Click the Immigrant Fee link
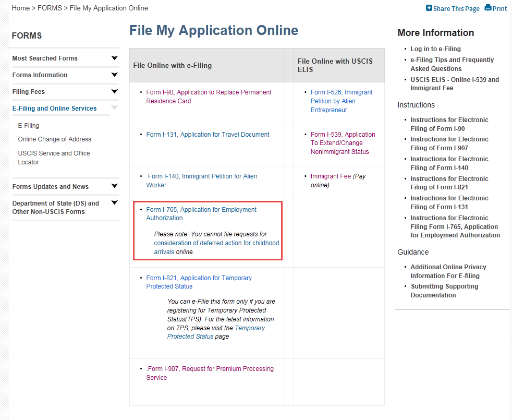512x420 pixels. tap(331, 176)
